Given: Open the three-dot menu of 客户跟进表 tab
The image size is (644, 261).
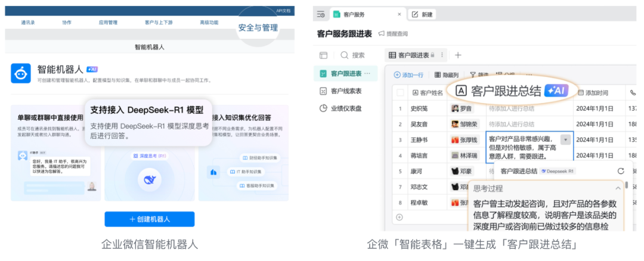Looking at the screenshot, I should 442,55.
